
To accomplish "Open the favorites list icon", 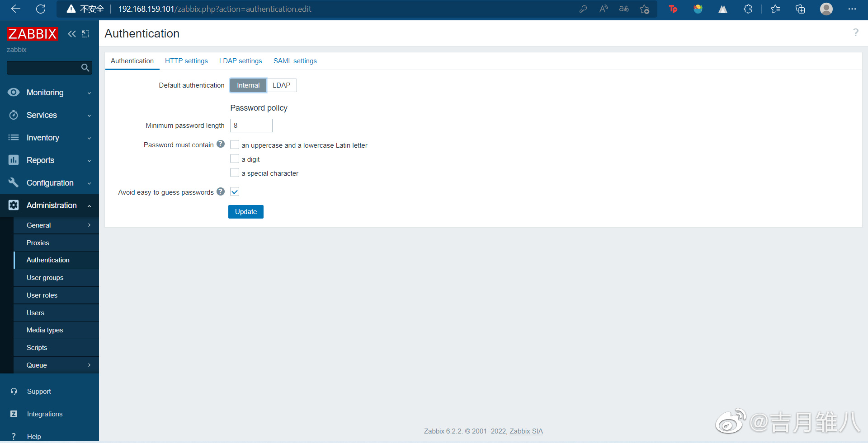I will [x=775, y=9].
